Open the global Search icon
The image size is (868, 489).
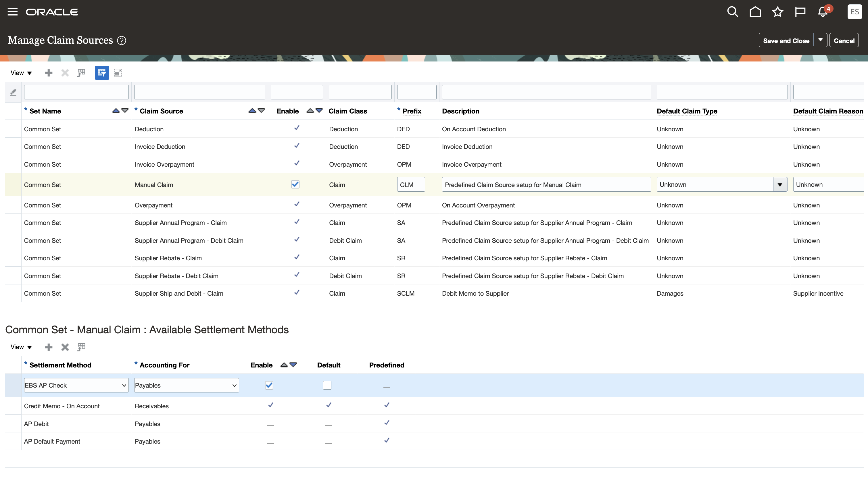tap(733, 11)
